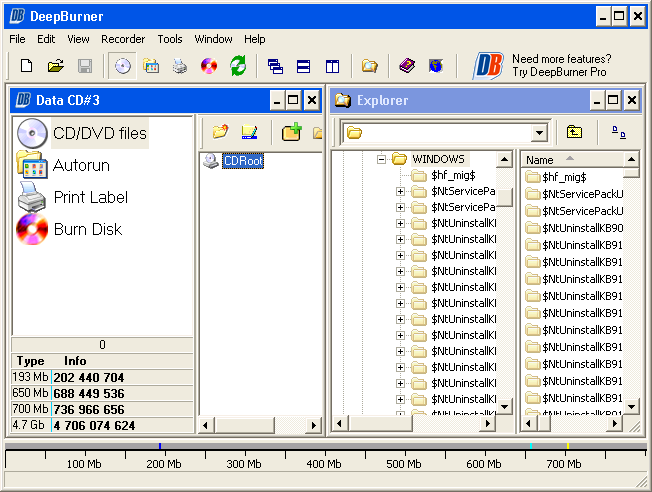The height and width of the screenshot is (492, 652).
Task: Change Explorer view mode icon
Action: coord(618,132)
